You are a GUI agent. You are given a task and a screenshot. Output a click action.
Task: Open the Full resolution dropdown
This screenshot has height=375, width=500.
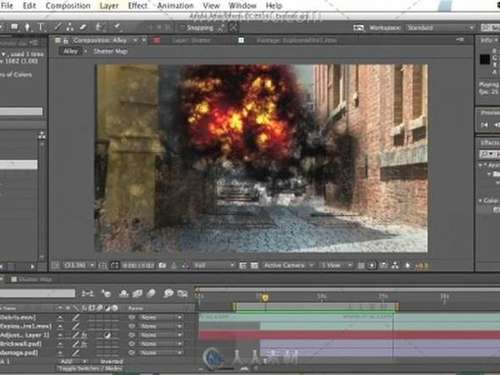pos(213,266)
